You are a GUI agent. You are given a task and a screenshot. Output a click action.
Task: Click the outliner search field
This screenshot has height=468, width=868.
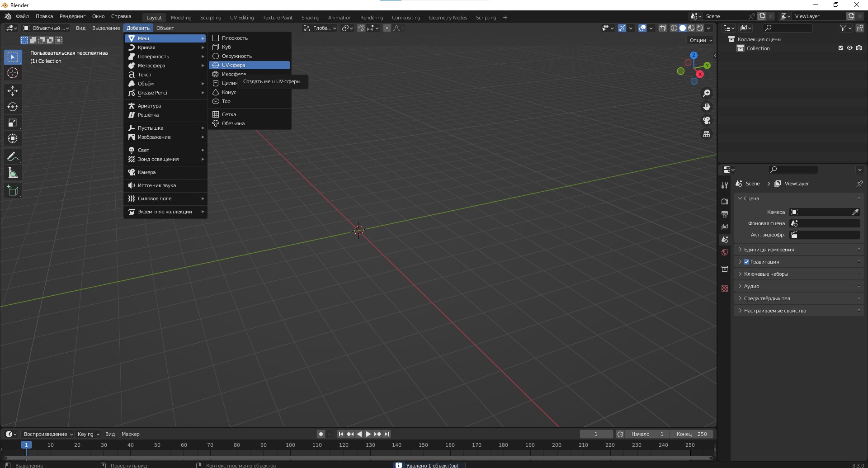(787, 28)
